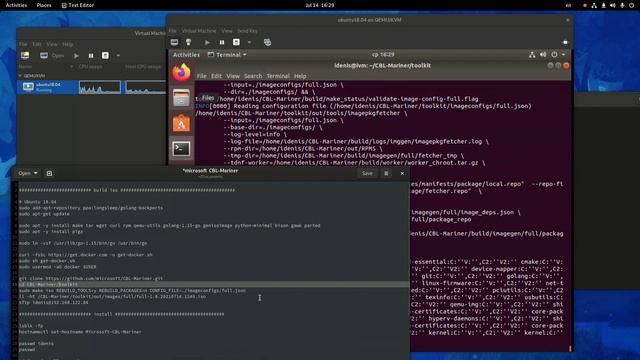The image size is (640, 360).
Task: Open Edit menu in Virtual Machine Manager
Action: coord(37,44)
